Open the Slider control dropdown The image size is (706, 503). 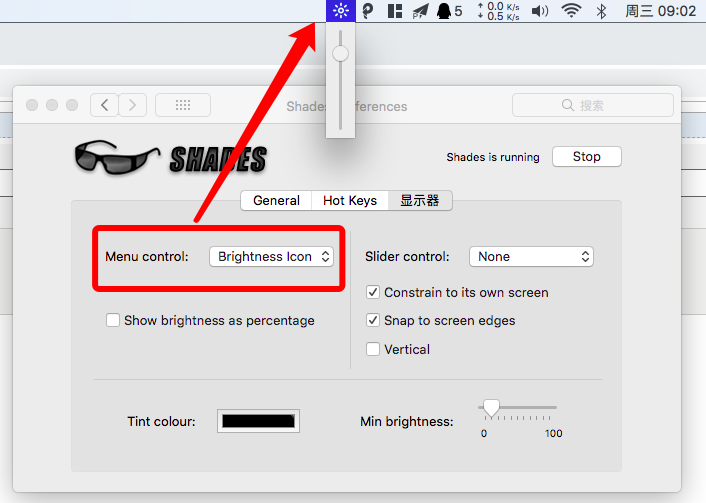tap(531, 257)
